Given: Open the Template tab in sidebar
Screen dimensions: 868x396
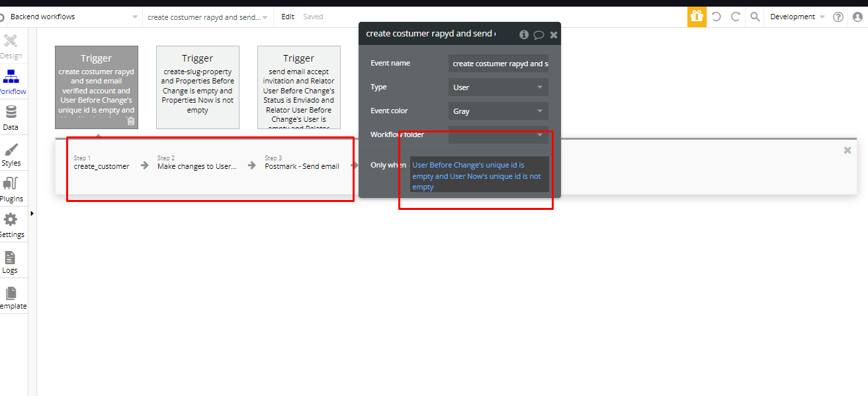Looking at the screenshot, I should [11, 297].
